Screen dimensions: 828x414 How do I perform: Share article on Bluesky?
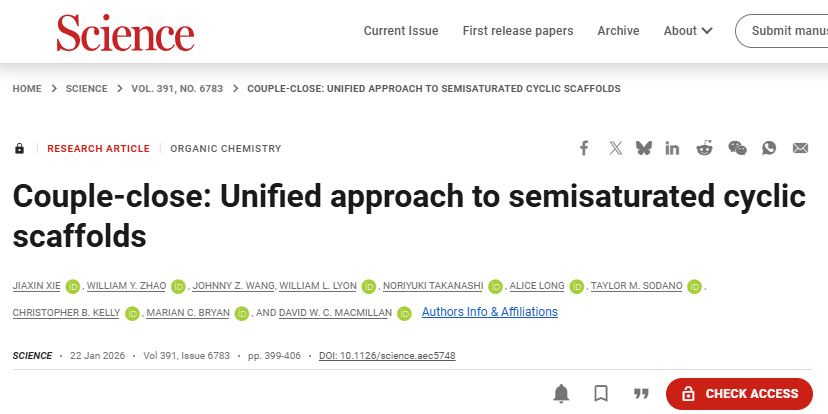[x=644, y=148]
